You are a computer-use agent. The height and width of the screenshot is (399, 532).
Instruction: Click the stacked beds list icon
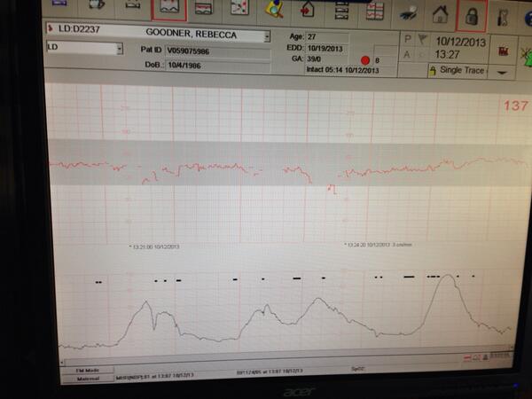point(341,12)
